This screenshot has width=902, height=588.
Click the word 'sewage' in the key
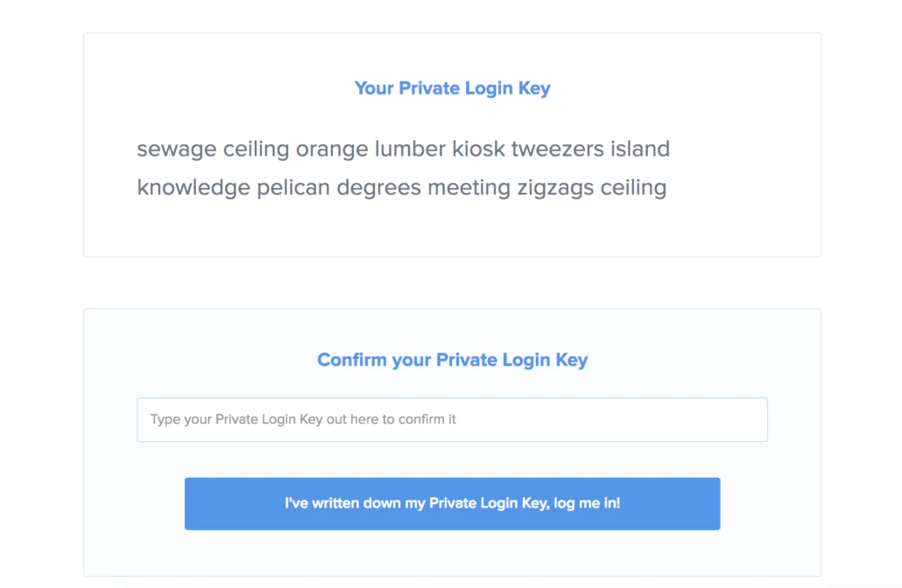[x=176, y=150]
